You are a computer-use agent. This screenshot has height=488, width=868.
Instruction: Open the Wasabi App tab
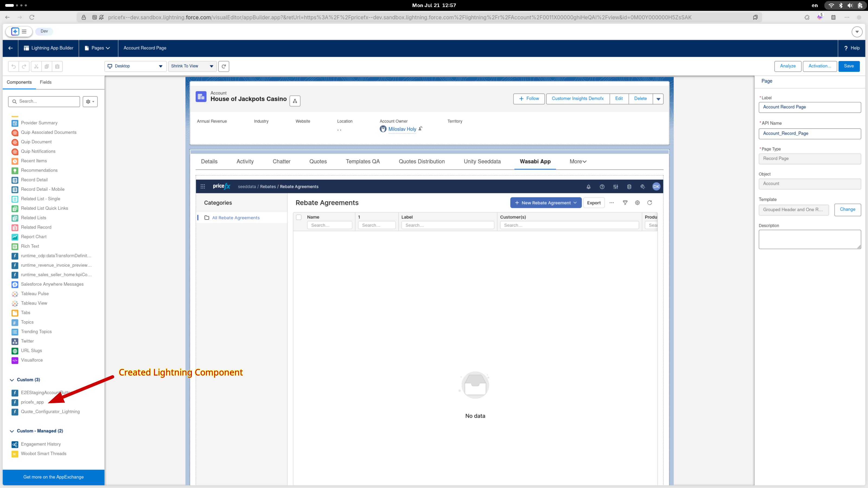[x=535, y=161]
